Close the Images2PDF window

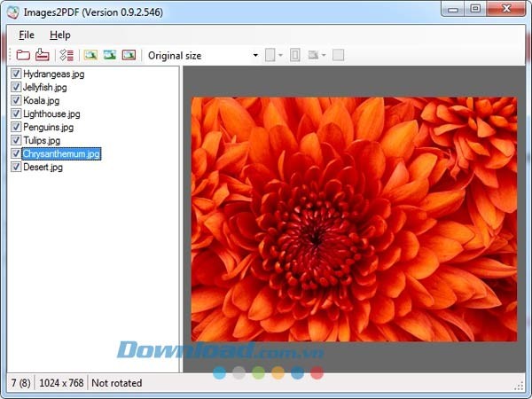point(506,9)
